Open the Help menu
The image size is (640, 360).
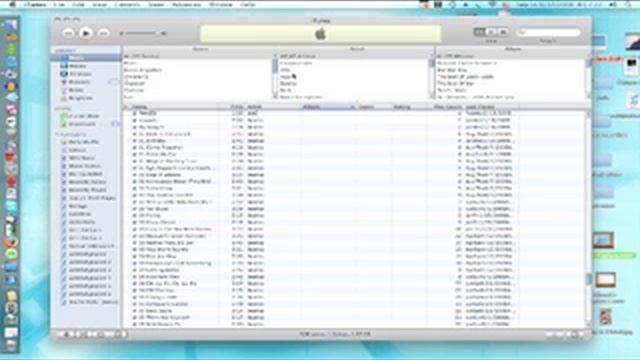(x=247, y=4)
